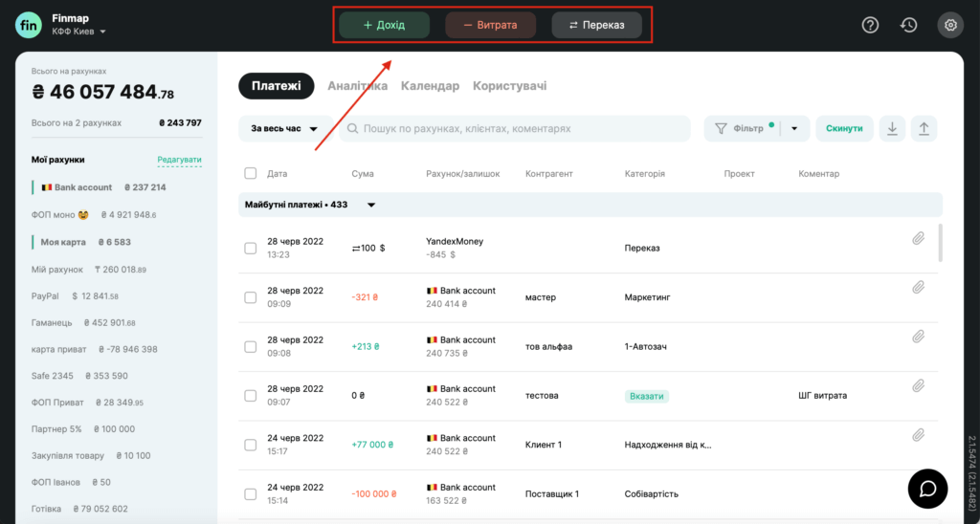Click the ШГ витрата comment cell
This screenshot has height=524, width=980.
(x=822, y=395)
